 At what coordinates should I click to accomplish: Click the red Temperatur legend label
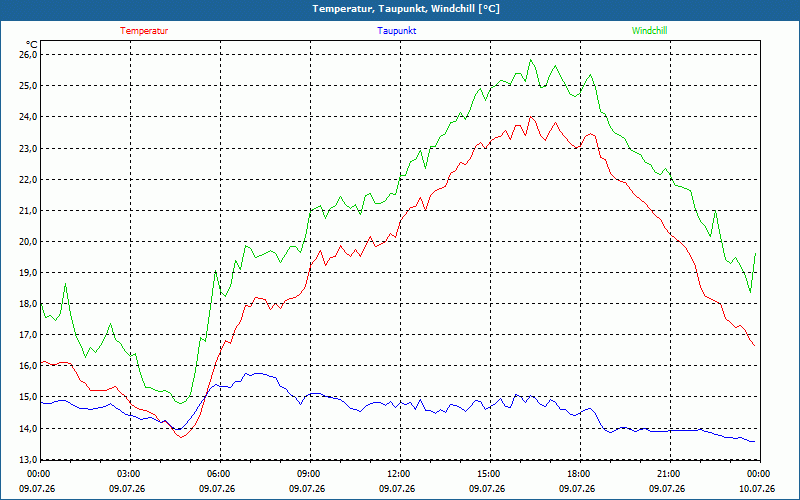[144, 31]
